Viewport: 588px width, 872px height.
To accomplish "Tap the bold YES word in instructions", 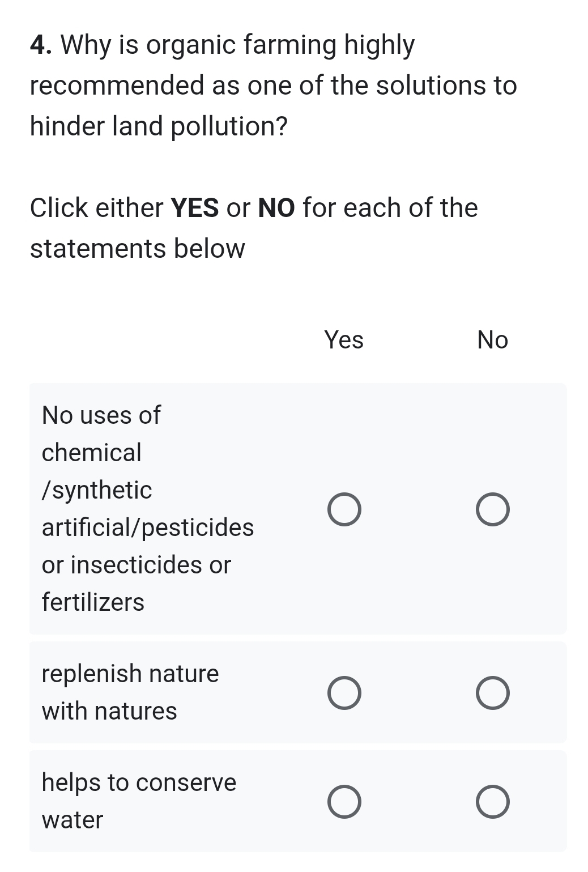I will pyautogui.click(x=195, y=208).
